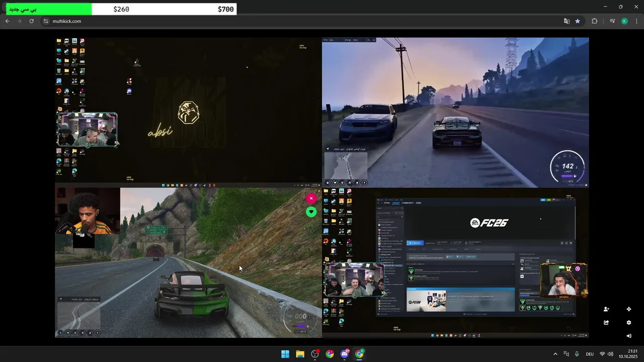Open the Chrome extensions puzzle icon

pos(595,21)
